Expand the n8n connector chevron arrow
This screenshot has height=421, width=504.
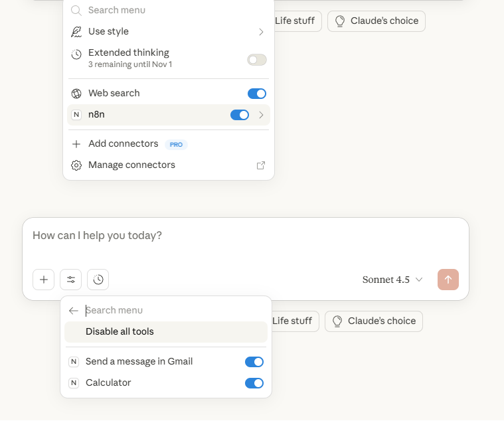(x=261, y=115)
